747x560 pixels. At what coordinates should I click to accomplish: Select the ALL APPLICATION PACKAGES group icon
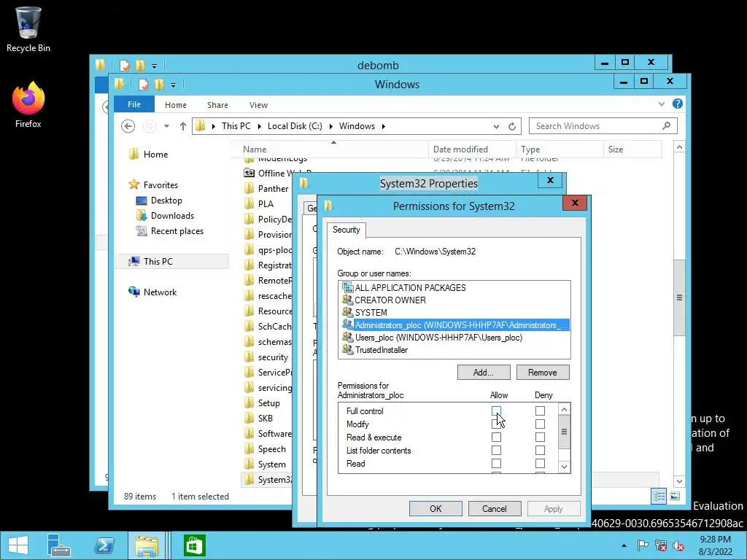pyautogui.click(x=348, y=287)
